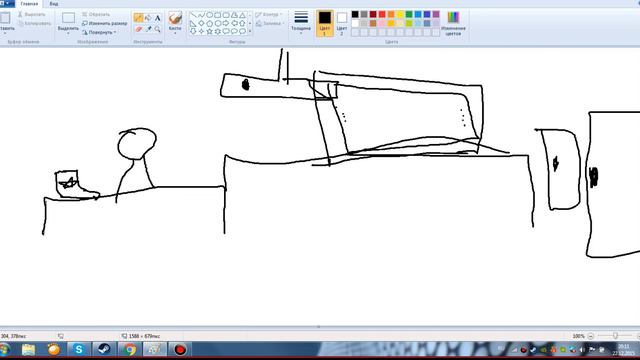Open the Rotate (Повернуть) dropdown
The height and width of the screenshot is (360, 640).
(x=100, y=32)
